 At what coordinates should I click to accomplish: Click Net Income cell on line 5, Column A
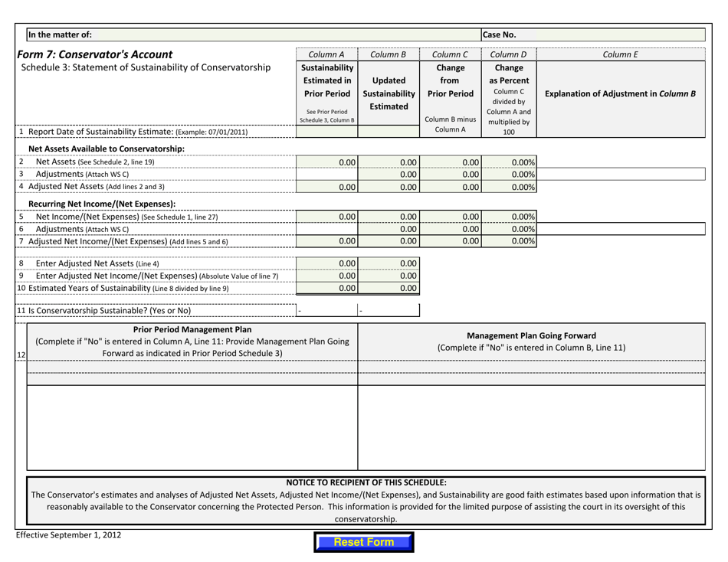327,216
